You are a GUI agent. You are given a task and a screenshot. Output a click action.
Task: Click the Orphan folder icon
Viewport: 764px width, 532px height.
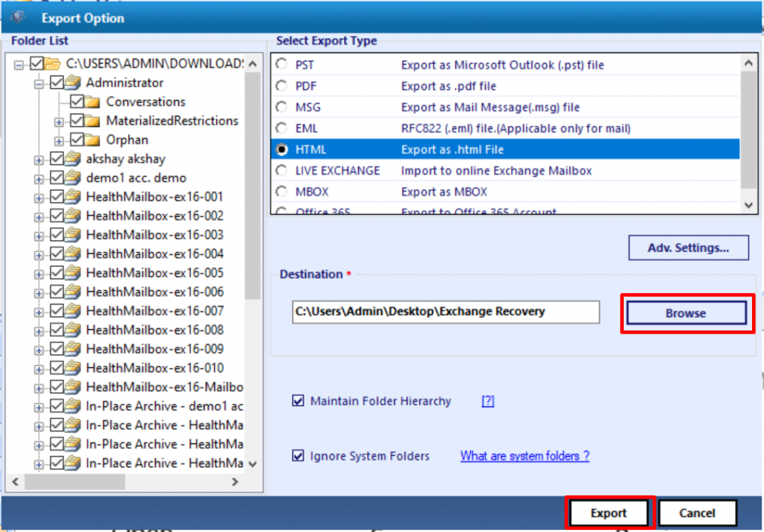point(93,140)
